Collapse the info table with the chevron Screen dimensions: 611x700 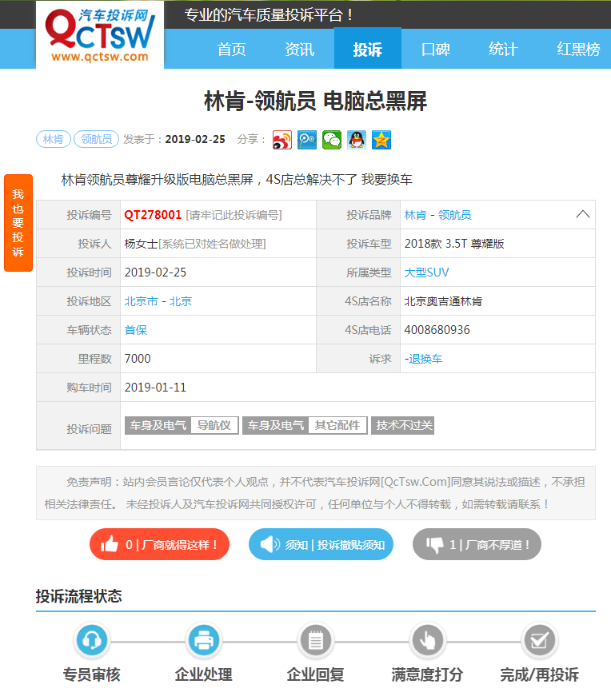[582, 214]
